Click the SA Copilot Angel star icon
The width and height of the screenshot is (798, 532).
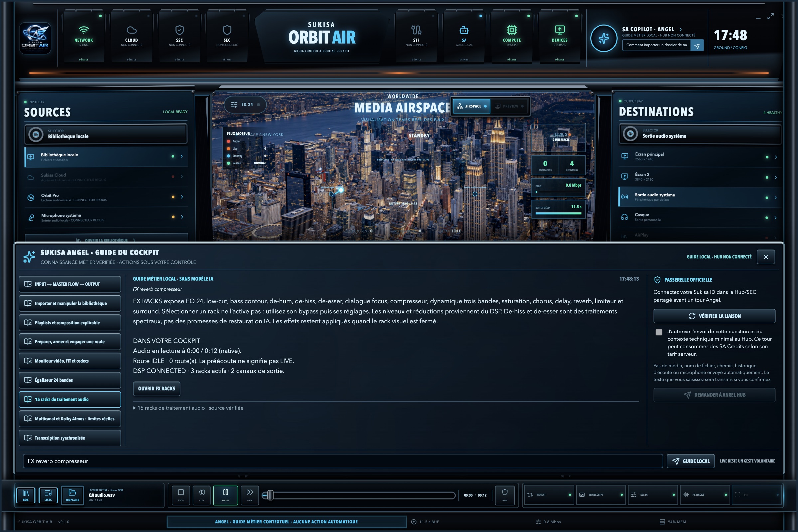click(603, 38)
